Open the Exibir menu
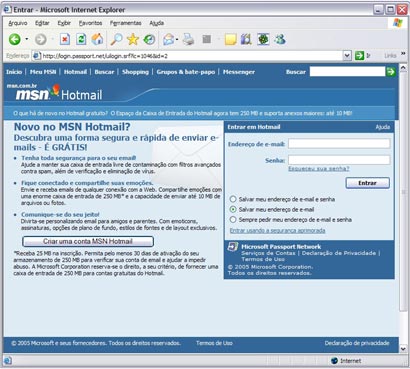The width and height of the screenshot is (410, 369). pyautogui.click(x=64, y=23)
